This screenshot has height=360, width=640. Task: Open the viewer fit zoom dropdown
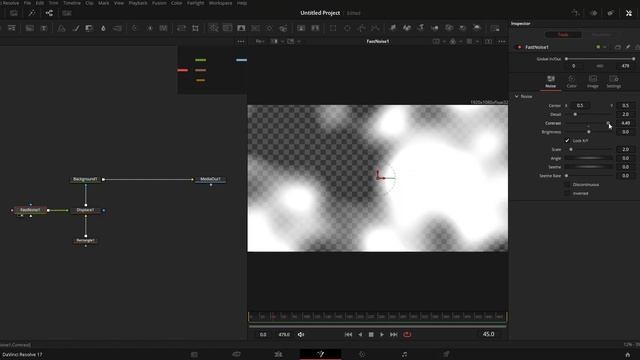coord(260,41)
